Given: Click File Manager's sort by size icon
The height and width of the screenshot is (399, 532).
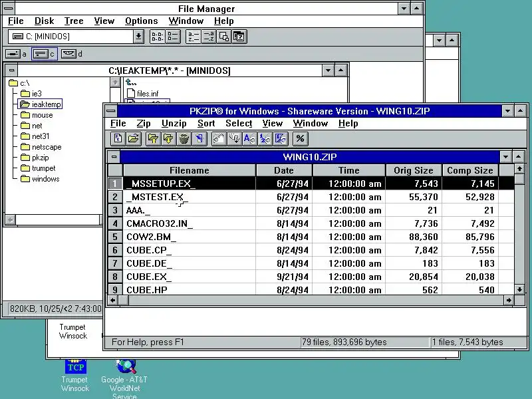Looking at the screenshot, I should coord(224,37).
